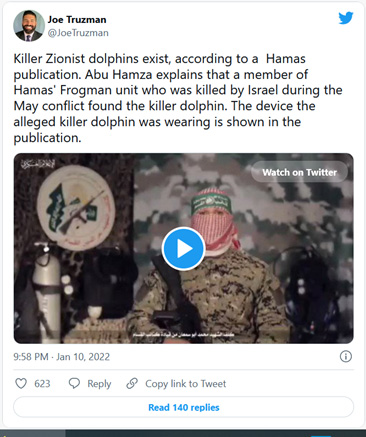The image size is (366, 437).
Task: Click the Watch on Twitter button
Action: tap(299, 172)
